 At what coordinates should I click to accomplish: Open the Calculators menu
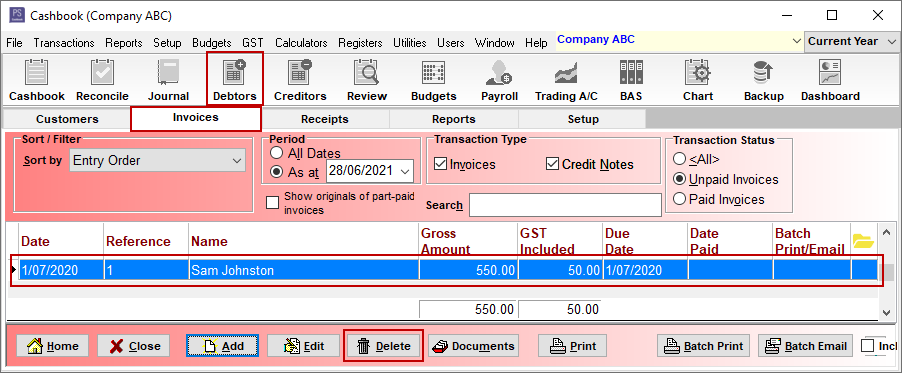point(301,43)
